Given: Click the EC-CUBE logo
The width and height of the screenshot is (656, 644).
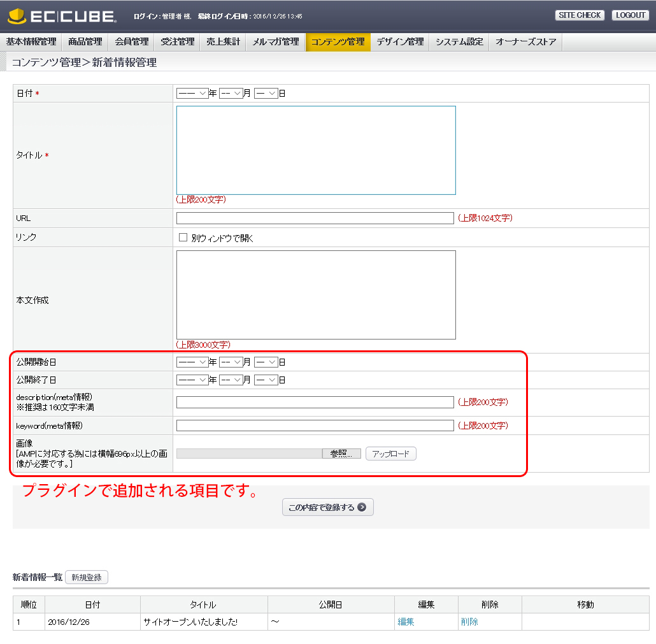Looking at the screenshot, I should [62, 17].
